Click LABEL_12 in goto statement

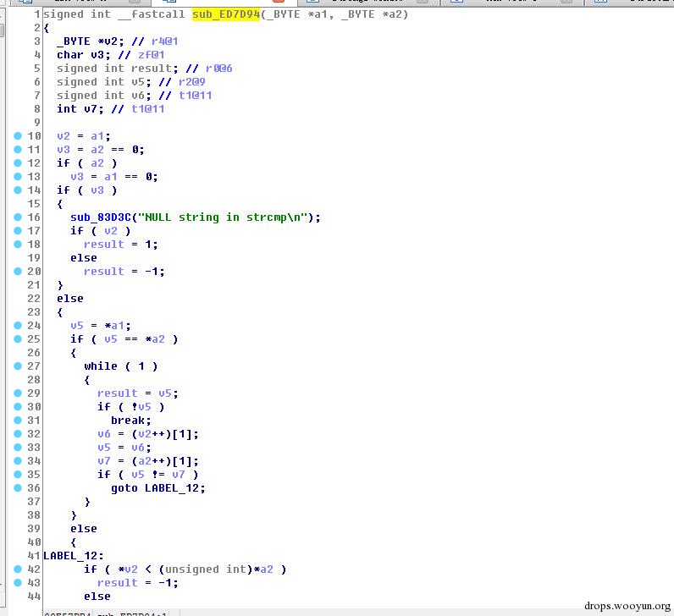coord(172,488)
